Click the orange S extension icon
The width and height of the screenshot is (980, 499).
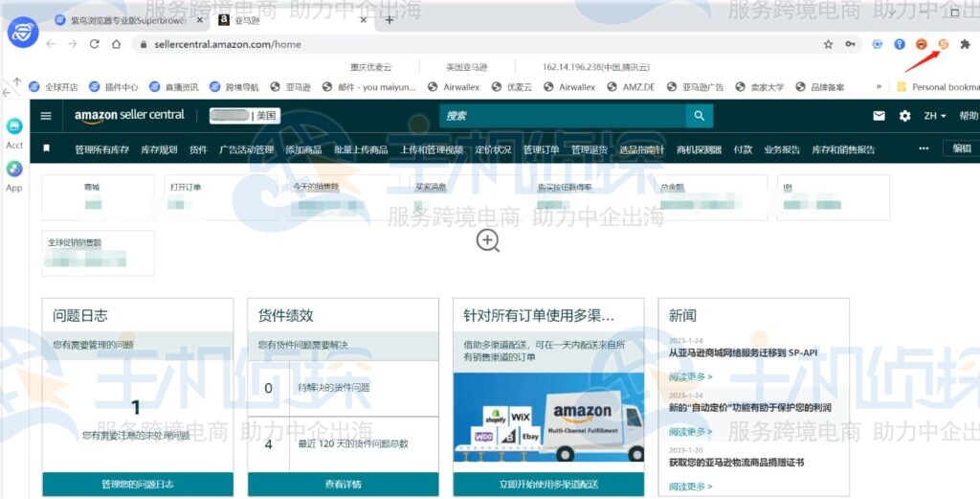pyautogui.click(x=943, y=44)
